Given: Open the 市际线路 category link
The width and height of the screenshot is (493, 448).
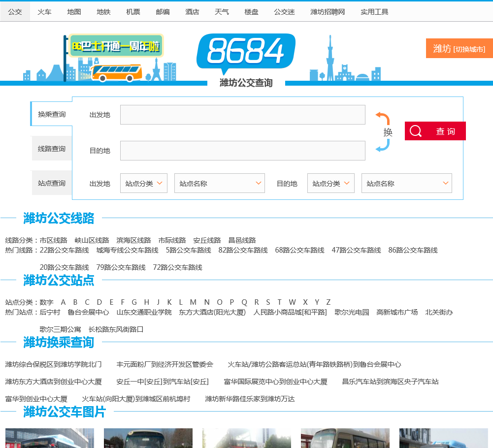Looking at the screenshot, I should click(x=172, y=240).
